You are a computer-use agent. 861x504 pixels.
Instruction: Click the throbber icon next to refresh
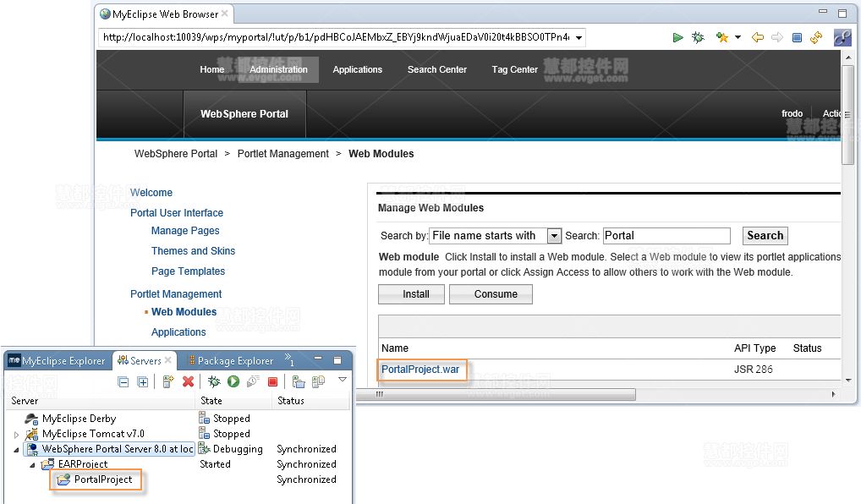pos(842,37)
